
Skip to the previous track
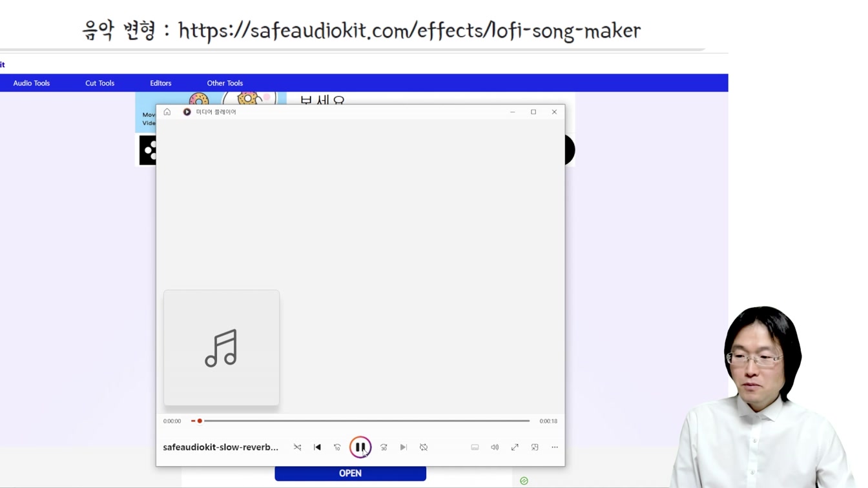[317, 447]
